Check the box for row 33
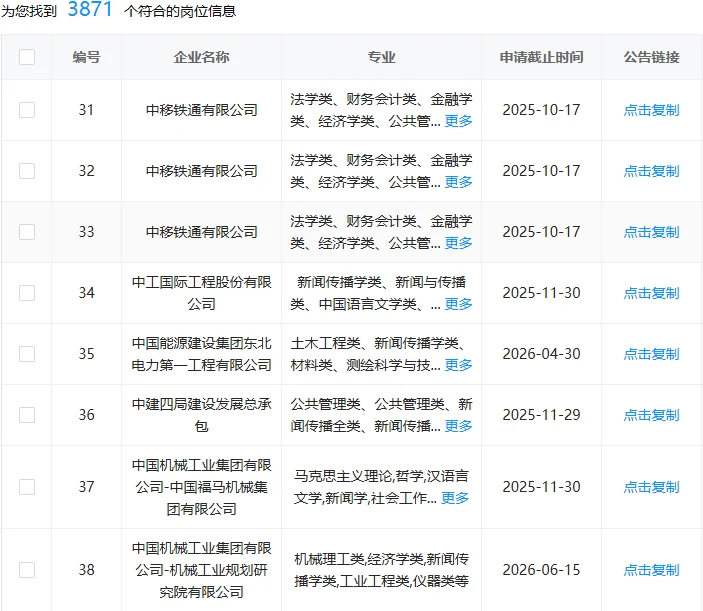This screenshot has width=703, height=611. pos(27,232)
